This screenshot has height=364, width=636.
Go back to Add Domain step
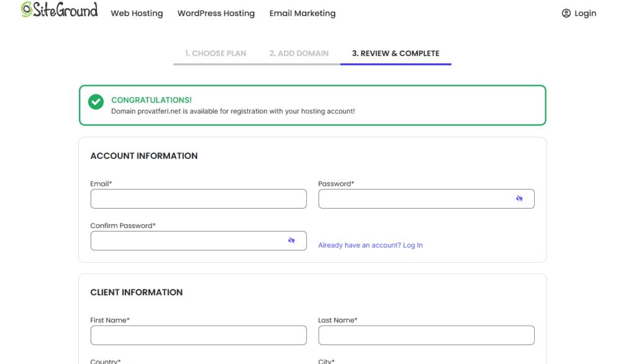[299, 53]
